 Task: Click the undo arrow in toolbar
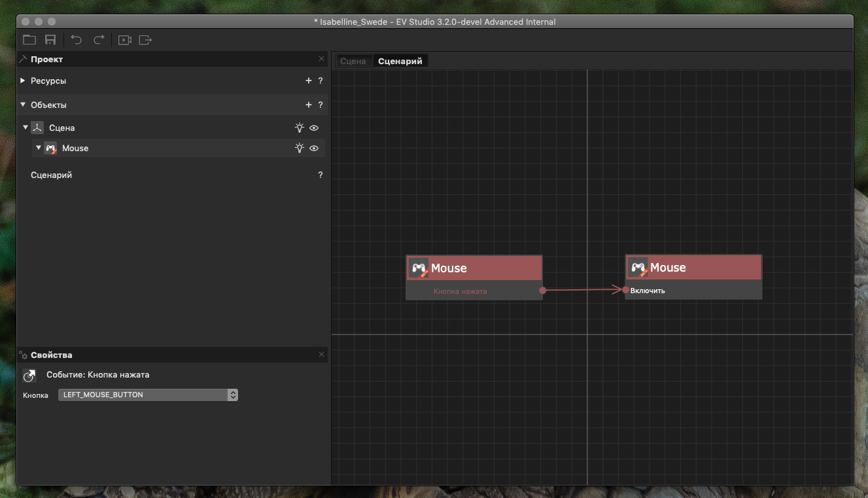coord(77,40)
